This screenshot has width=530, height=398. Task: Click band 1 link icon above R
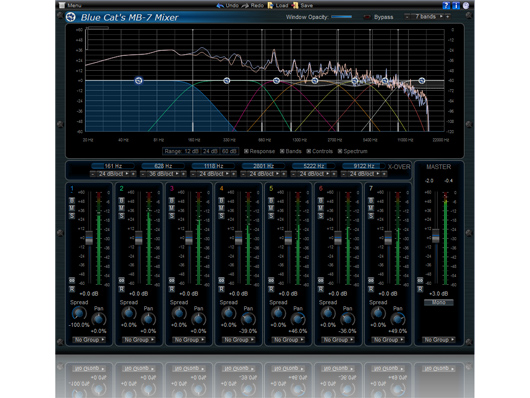click(x=72, y=280)
